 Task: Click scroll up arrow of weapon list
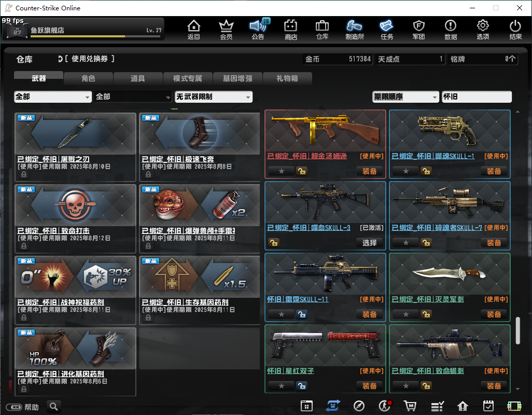pos(517,112)
